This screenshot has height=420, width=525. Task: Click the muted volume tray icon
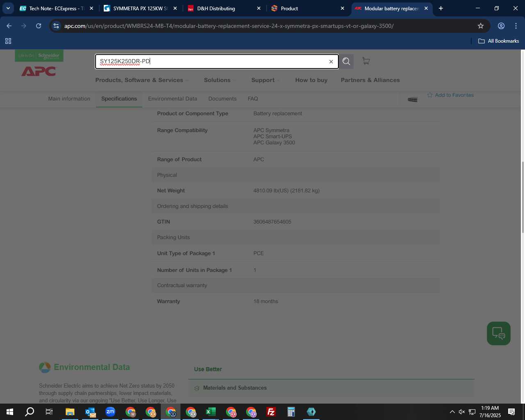pyautogui.click(x=462, y=412)
